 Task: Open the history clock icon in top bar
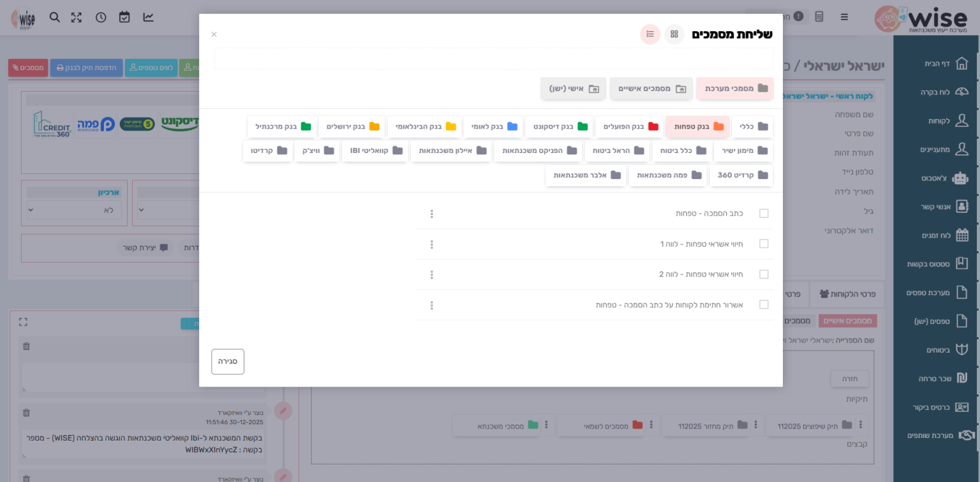tap(101, 17)
